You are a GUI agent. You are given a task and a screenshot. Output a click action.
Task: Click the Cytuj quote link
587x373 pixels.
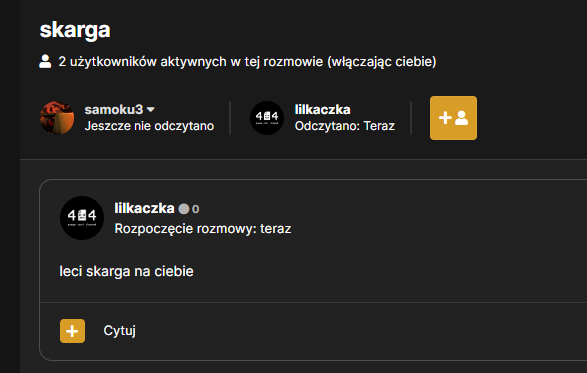[x=119, y=331]
